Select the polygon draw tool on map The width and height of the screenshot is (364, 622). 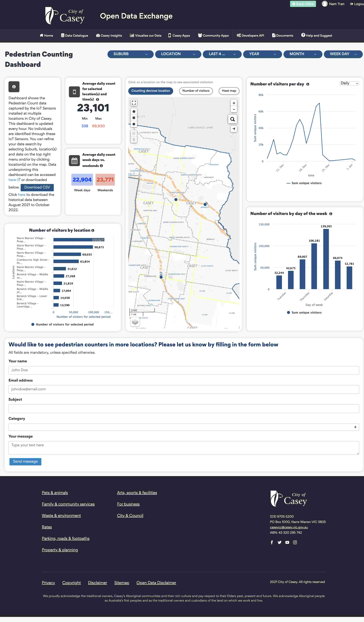click(x=134, y=111)
